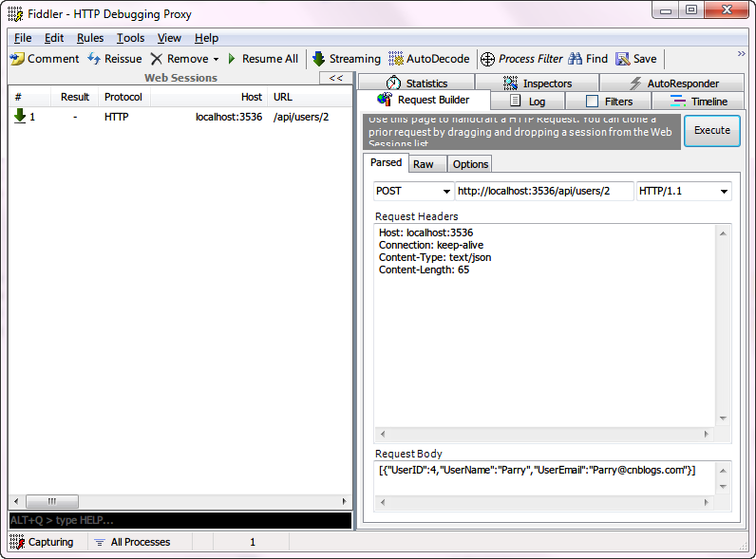Click the Content-Type: text/json header line
This screenshot has height=559, width=756.
pyautogui.click(x=435, y=257)
